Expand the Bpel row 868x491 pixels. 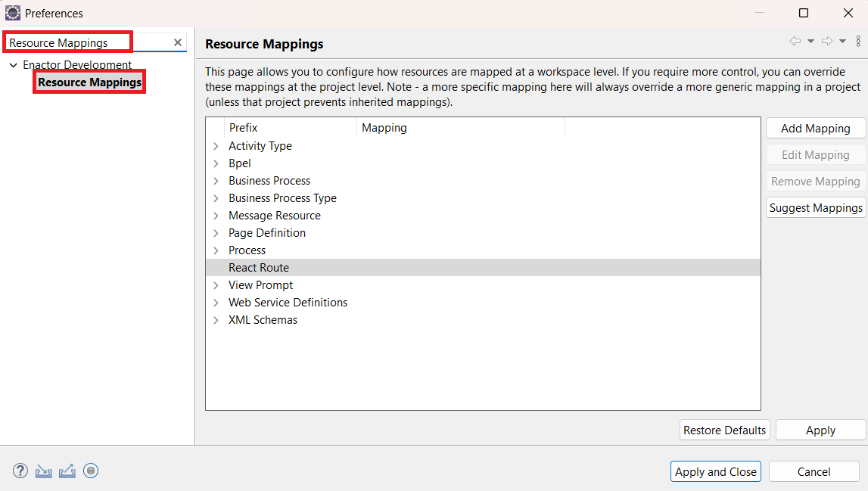[x=216, y=163]
